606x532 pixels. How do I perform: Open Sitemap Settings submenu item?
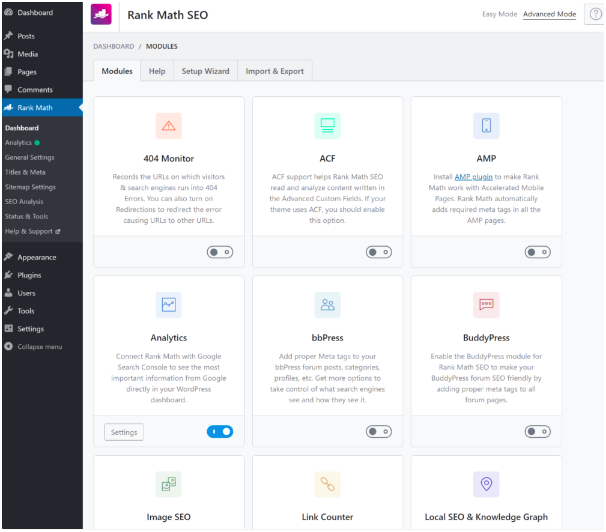(x=30, y=187)
